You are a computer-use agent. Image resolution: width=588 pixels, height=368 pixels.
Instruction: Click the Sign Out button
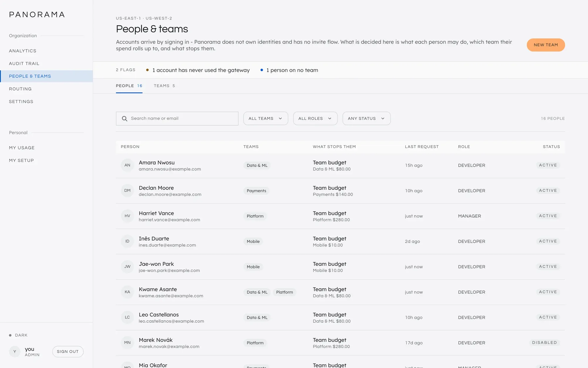(68, 352)
